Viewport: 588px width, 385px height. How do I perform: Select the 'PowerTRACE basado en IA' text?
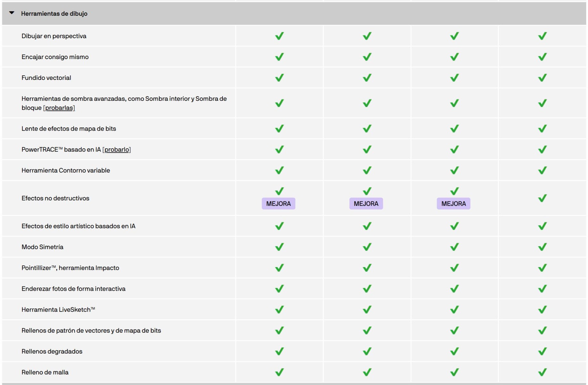tap(61, 150)
